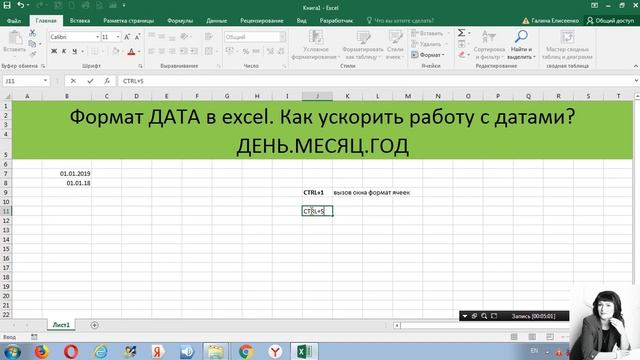640x360 pixels.
Task: Open the borders button
Action: point(95,51)
